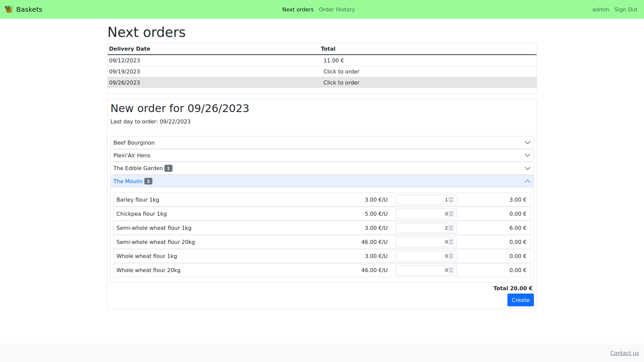This screenshot has height=362, width=644.
Task: Open the admin link
Action: tap(600, 9)
